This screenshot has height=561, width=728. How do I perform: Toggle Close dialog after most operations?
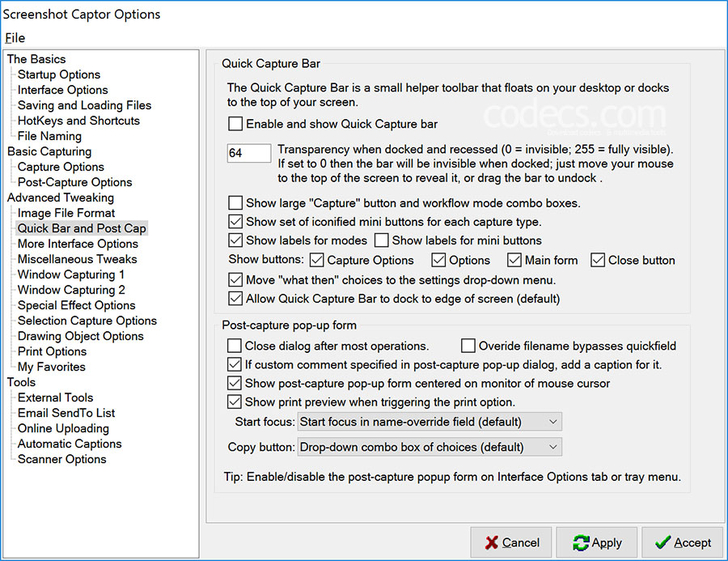coord(235,346)
